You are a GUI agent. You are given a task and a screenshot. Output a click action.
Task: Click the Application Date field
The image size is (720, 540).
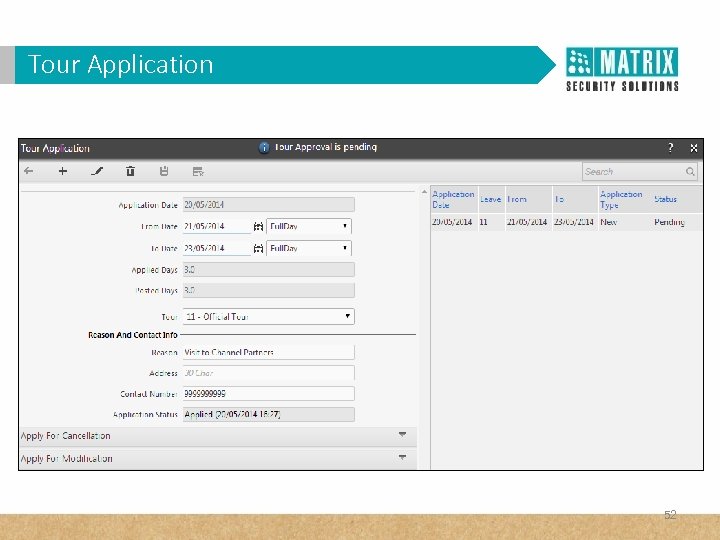click(269, 205)
